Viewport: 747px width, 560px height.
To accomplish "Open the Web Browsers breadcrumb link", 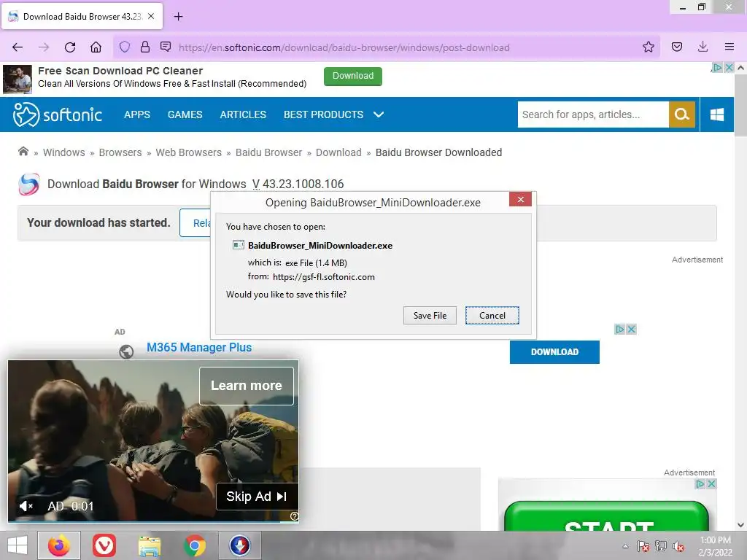I will [189, 152].
